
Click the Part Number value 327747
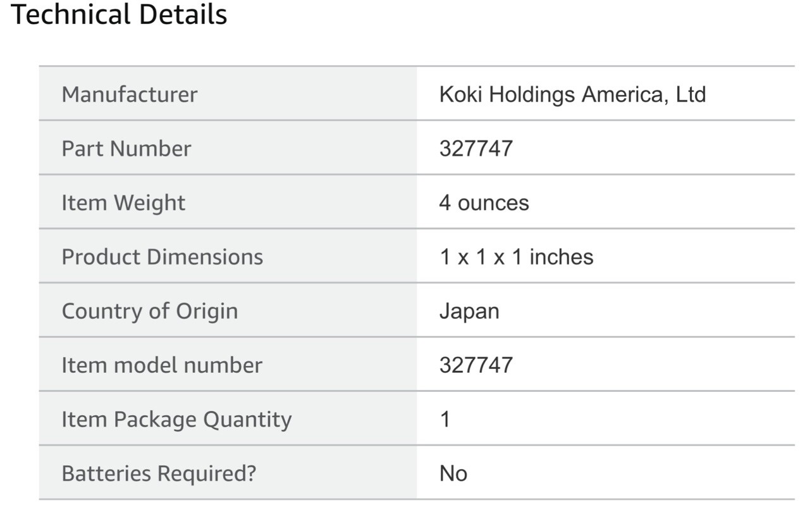pyautogui.click(x=476, y=149)
